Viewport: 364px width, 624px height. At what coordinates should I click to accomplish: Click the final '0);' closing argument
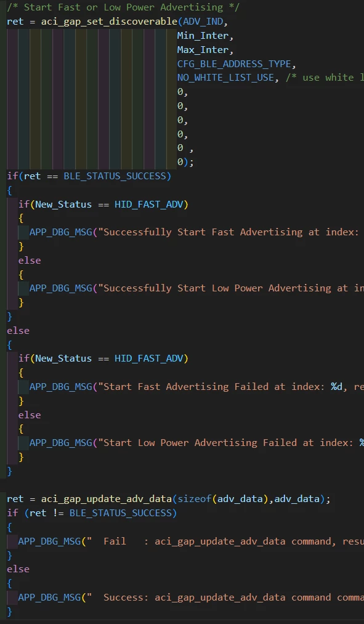point(185,163)
